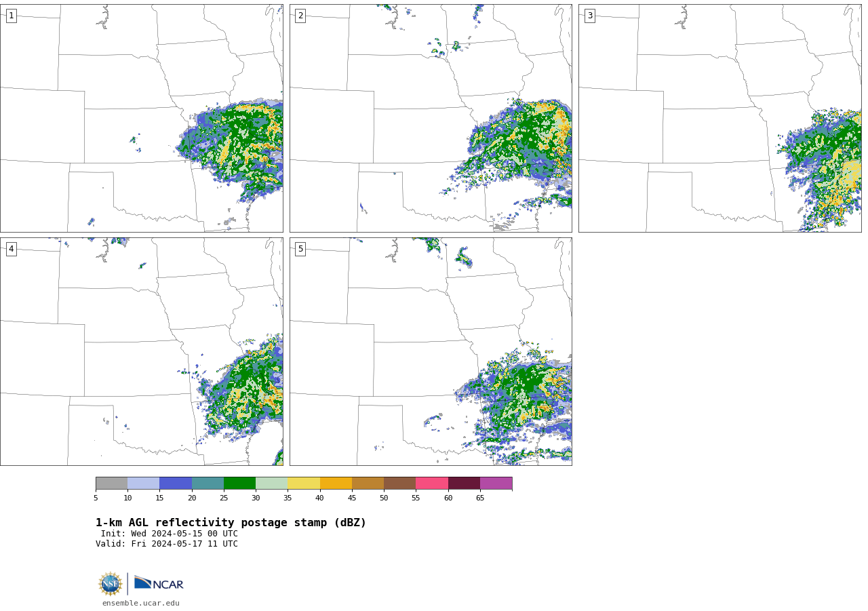Viewport: 868px width, 611px height.
Task: Select the tan 45-50 dBZ swatch
Action: coord(368,483)
